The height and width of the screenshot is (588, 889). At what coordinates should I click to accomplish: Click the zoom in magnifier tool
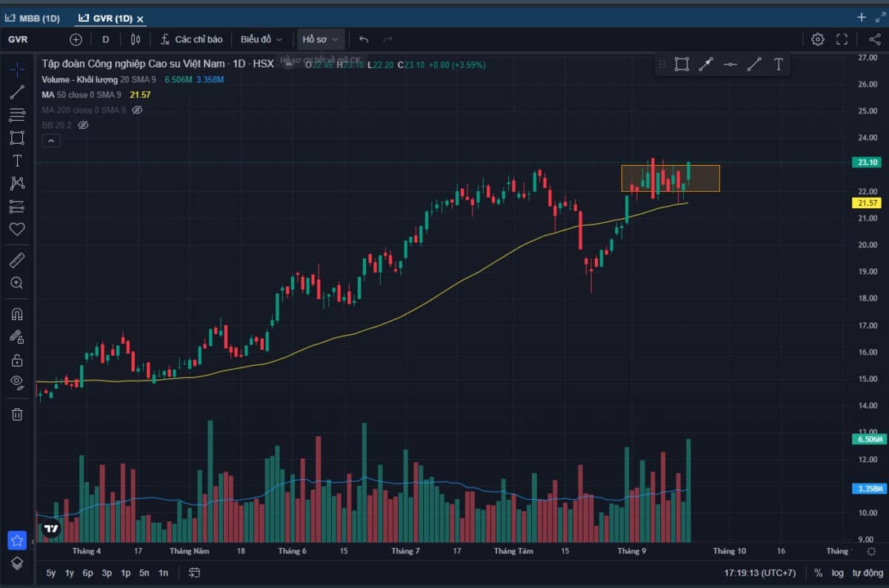[x=16, y=283]
